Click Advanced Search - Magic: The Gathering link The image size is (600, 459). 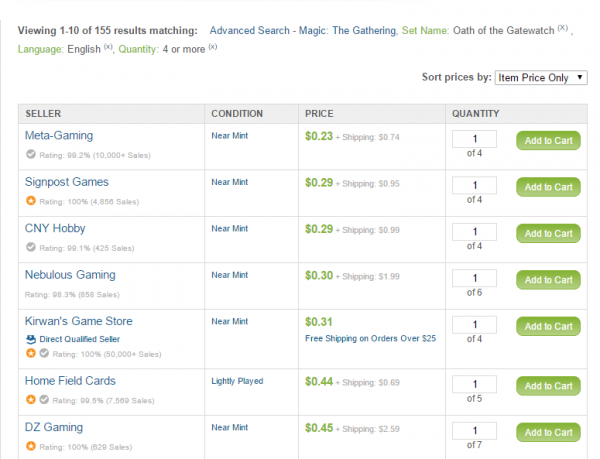(287, 32)
